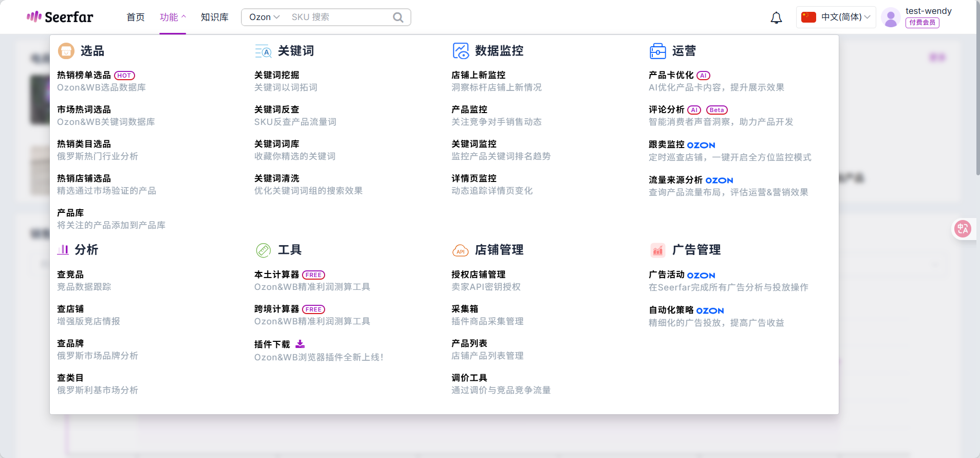Open 关键词词库

point(277,144)
